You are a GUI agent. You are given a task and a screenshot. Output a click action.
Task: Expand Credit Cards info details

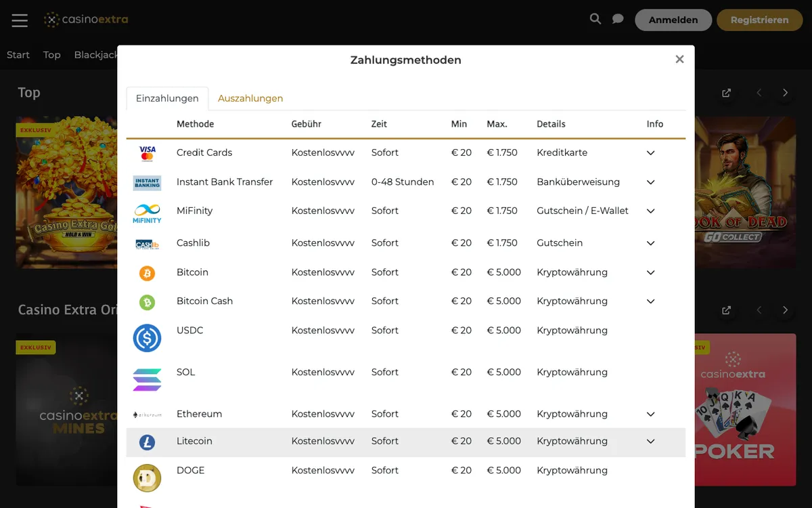tap(651, 153)
